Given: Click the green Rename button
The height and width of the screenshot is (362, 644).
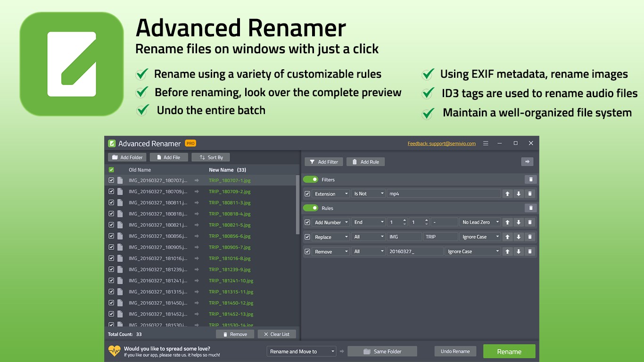Looking at the screenshot, I should (x=509, y=352).
